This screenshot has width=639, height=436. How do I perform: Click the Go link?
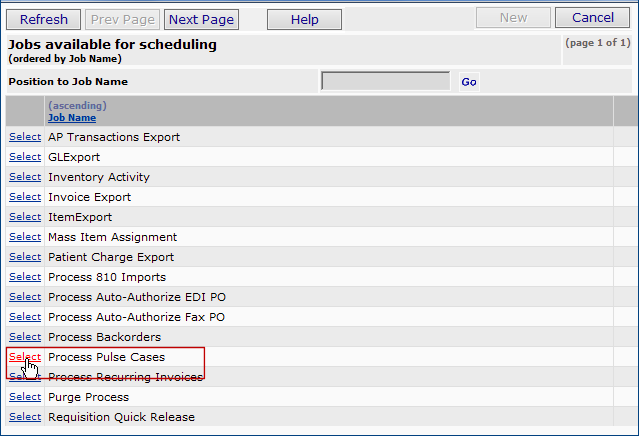pyautogui.click(x=469, y=82)
